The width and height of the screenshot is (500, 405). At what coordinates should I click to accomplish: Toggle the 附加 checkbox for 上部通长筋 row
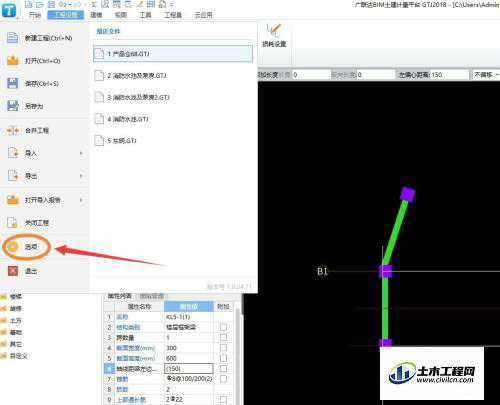pos(223,399)
